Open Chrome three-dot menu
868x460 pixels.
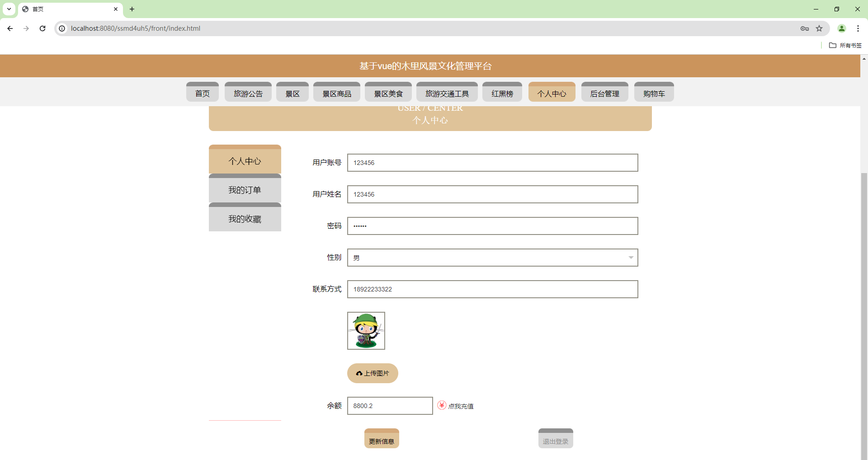pyautogui.click(x=858, y=28)
